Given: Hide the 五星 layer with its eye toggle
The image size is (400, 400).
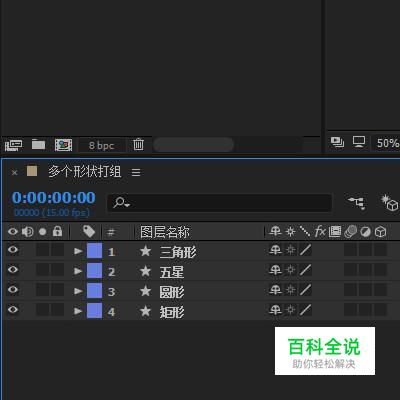Looking at the screenshot, I should coord(13,270).
